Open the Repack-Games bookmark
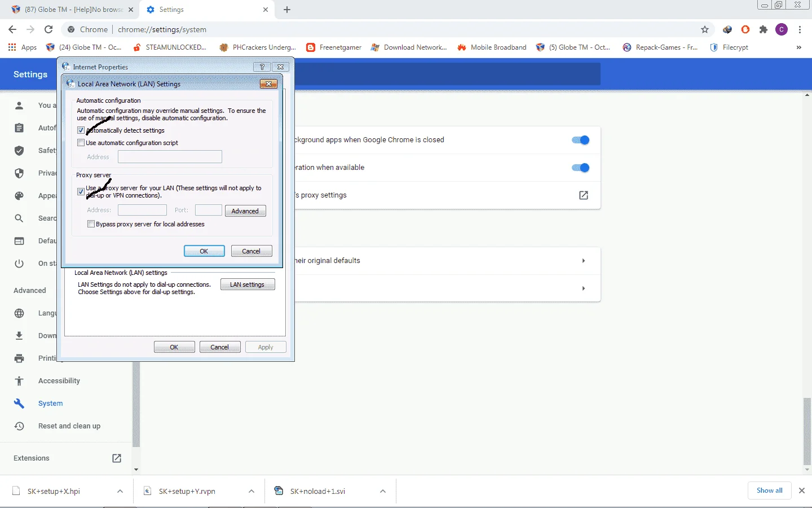This screenshot has width=812, height=508. pyautogui.click(x=660, y=47)
